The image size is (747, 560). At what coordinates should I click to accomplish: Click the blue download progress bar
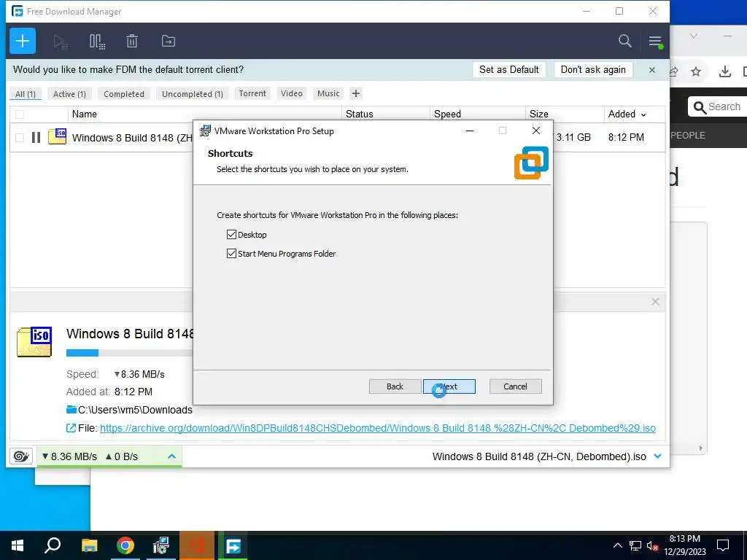coord(82,353)
